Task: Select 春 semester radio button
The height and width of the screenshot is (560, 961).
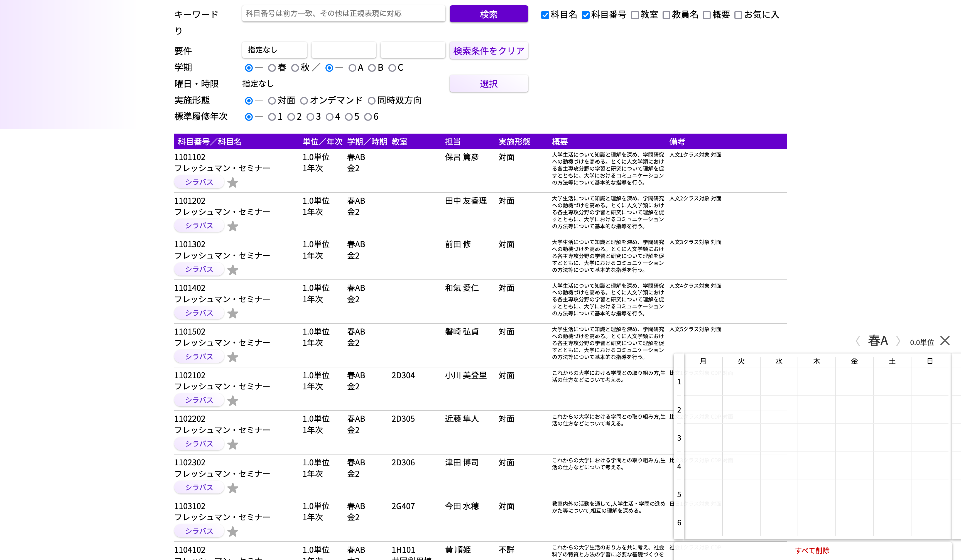Action: (272, 68)
